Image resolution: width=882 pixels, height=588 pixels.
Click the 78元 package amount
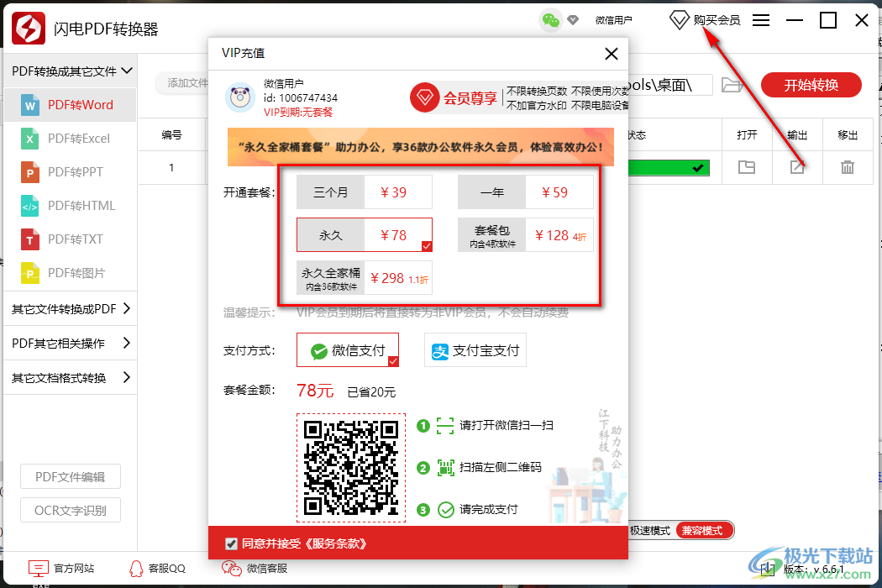[x=315, y=391]
